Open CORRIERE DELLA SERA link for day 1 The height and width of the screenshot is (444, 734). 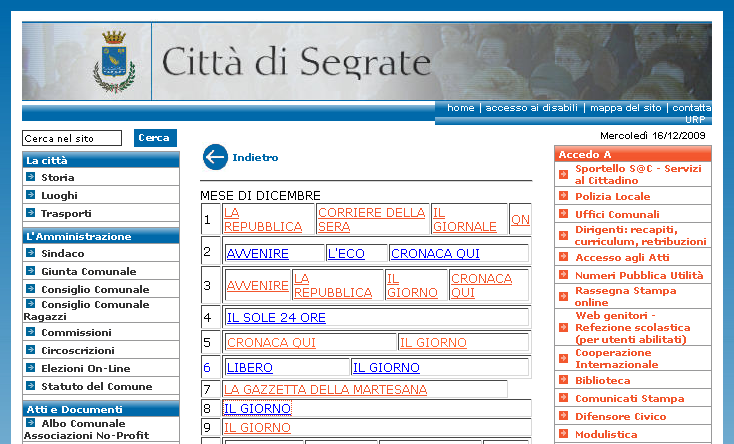pyautogui.click(x=372, y=219)
